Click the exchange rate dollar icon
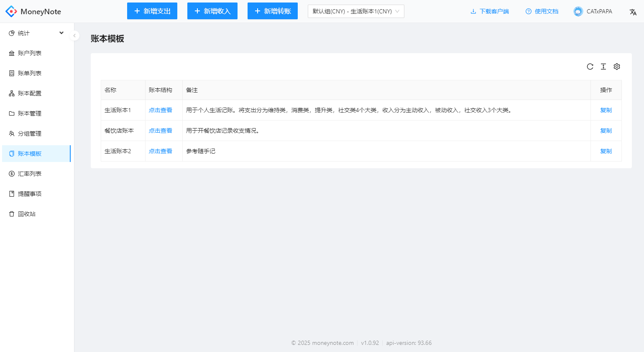Image resolution: width=644 pixels, height=352 pixels. coord(12,174)
